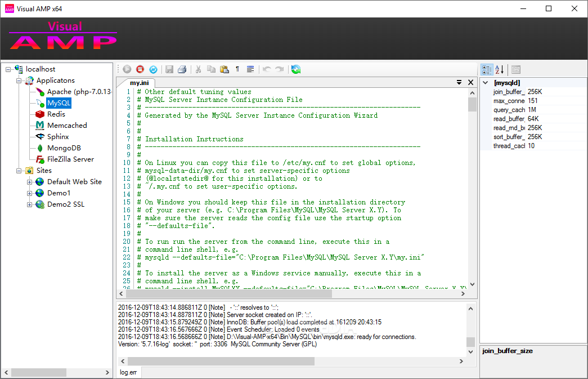
Task: Click the Start service play icon
Action: (x=127, y=69)
